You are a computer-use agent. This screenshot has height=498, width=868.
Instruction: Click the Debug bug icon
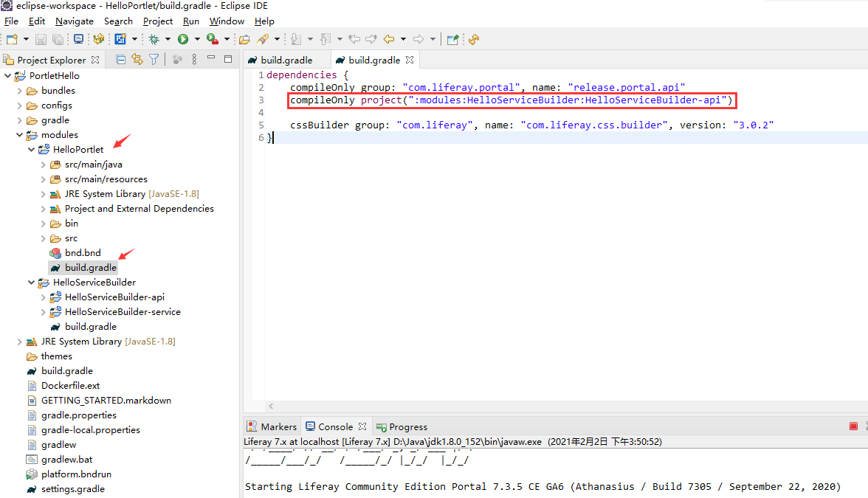[x=154, y=39]
